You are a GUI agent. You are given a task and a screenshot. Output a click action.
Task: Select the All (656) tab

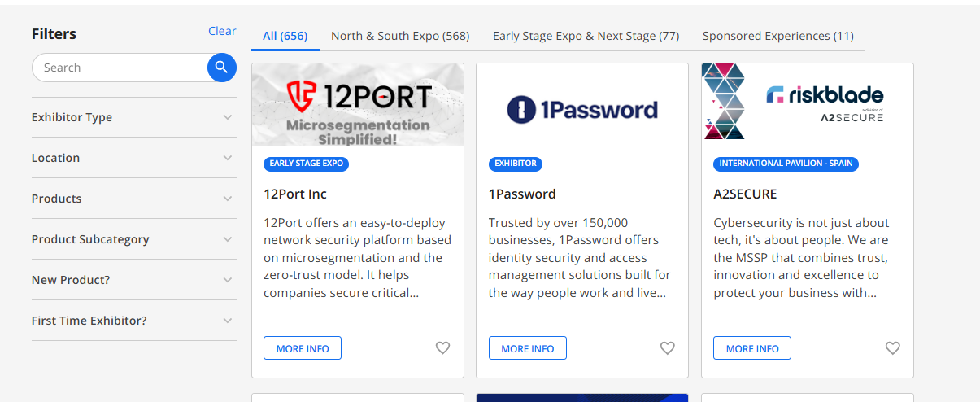click(285, 36)
